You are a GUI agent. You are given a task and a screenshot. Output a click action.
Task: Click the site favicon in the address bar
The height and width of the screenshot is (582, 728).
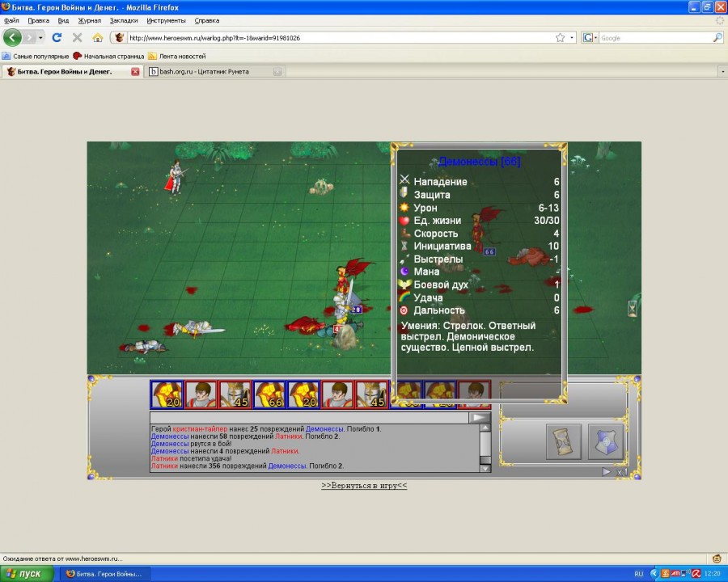[119, 38]
